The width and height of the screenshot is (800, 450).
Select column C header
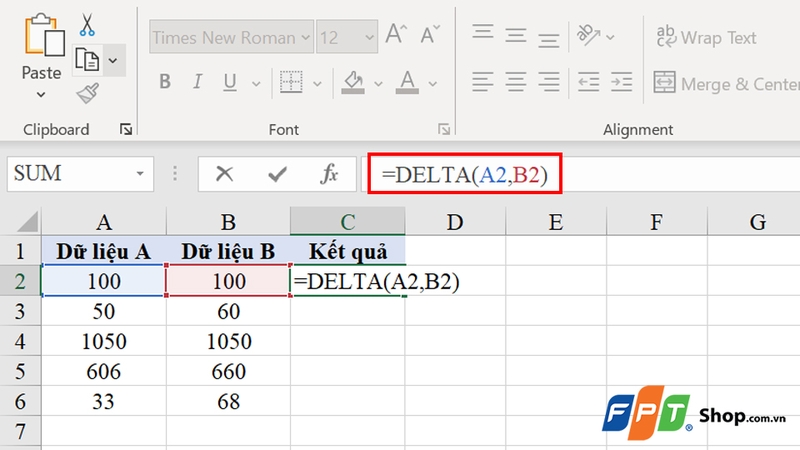coord(347,222)
